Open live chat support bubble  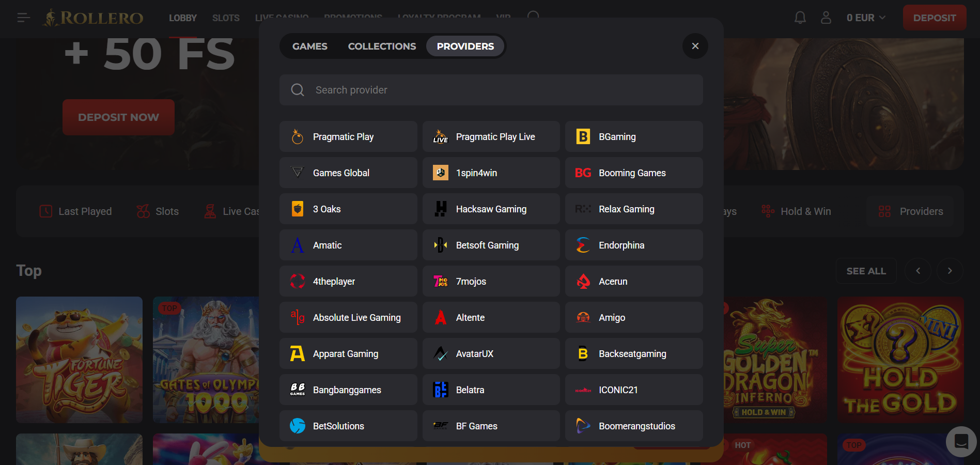point(961,442)
